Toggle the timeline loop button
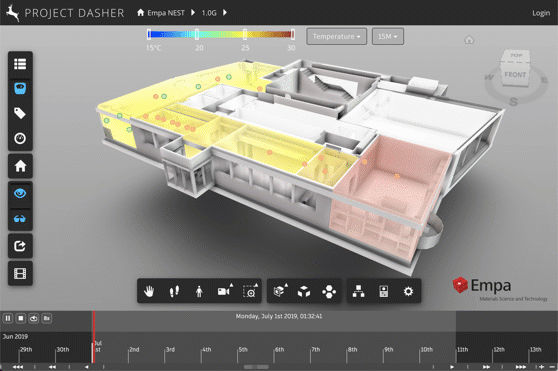Screen dimensions: 558x371 point(34,318)
